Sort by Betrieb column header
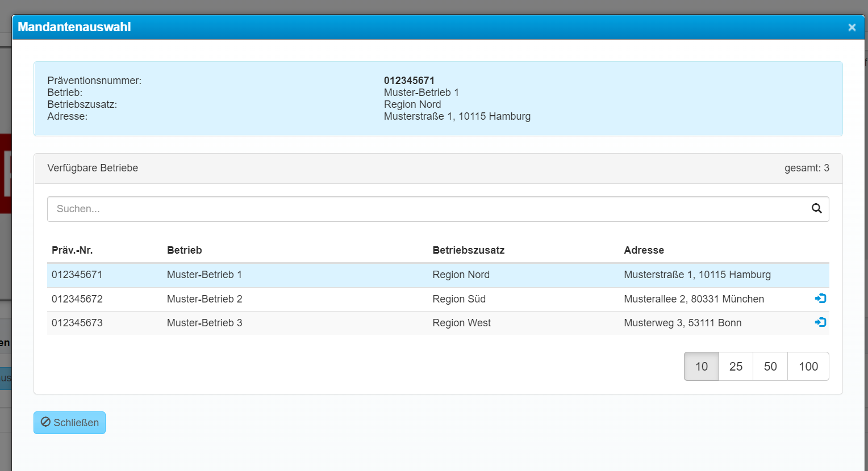This screenshot has height=471, width=868. coord(185,250)
